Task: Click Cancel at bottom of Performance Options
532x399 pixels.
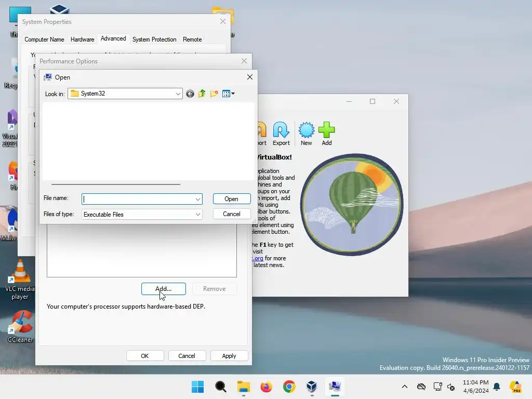Action: coord(187,356)
